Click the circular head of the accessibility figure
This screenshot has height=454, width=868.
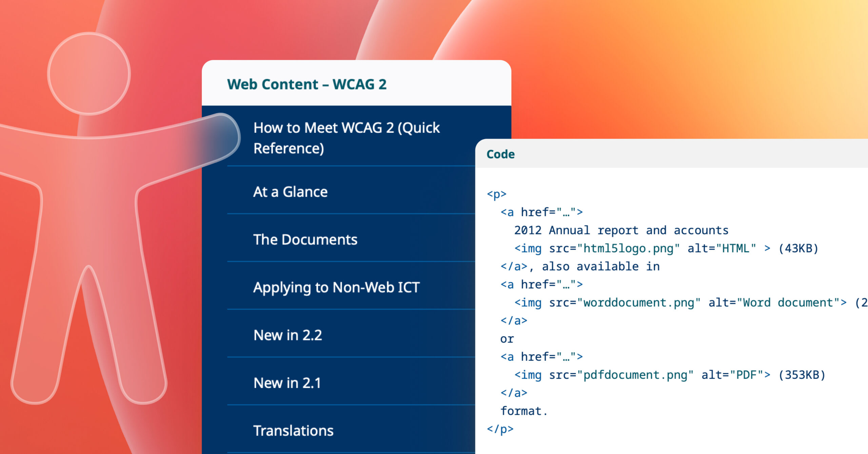(x=89, y=74)
